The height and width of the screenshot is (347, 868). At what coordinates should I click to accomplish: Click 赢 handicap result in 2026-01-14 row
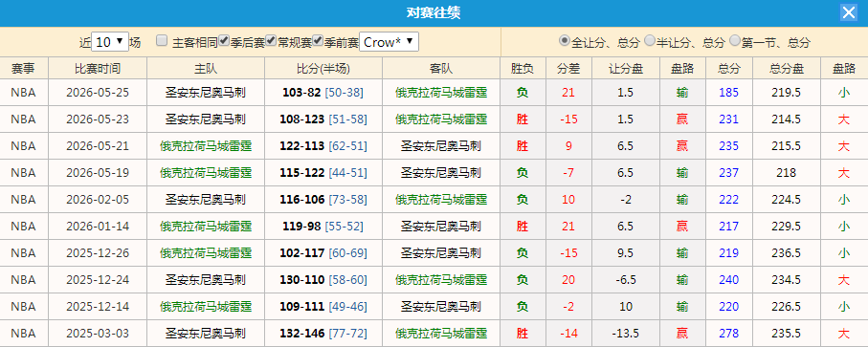coord(682,226)
